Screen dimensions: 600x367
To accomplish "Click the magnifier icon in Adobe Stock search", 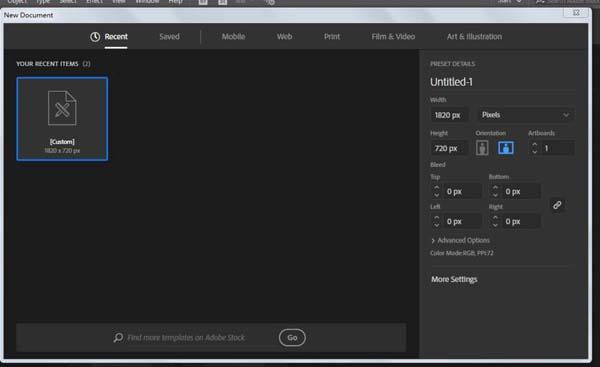I will coord(118,337).
